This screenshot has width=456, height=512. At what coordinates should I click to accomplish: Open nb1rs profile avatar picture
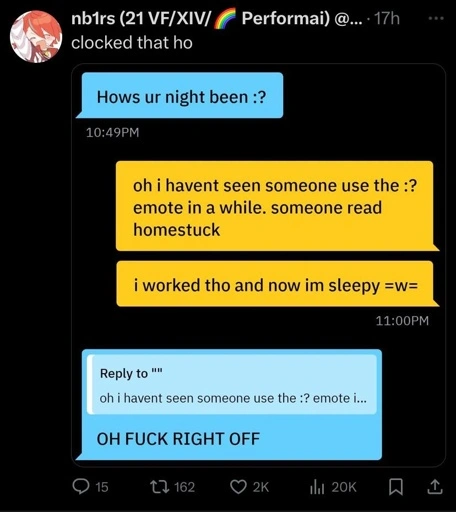pyautogui.click(x=36, y=37)
